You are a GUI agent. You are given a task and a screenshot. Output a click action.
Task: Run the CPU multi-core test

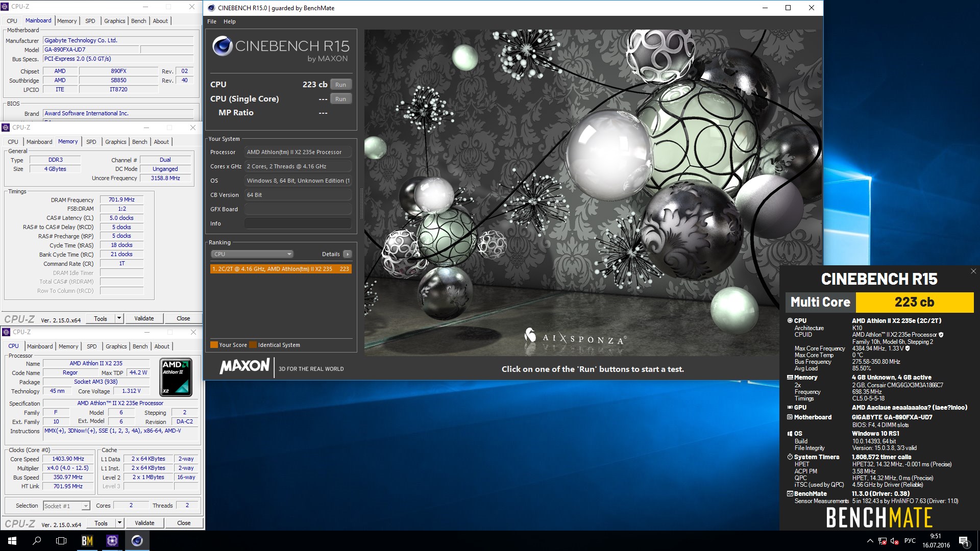[x=340, y=85]
